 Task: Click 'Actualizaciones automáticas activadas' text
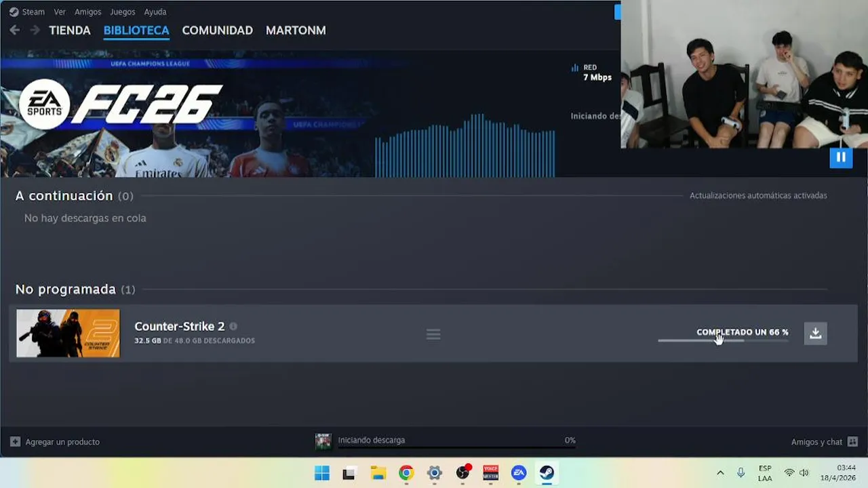tap(758, 195)
